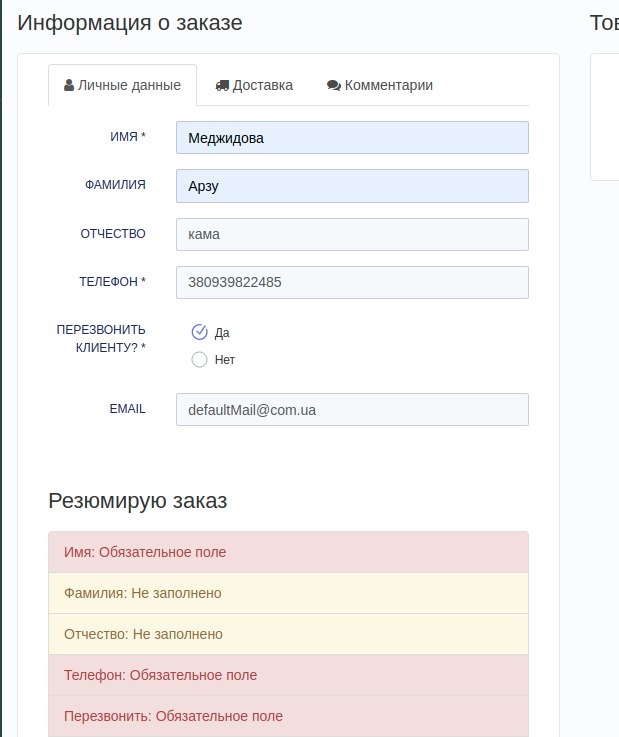
Task: Click the truck icon beside Доставка
Action: (x=222, y=86)
